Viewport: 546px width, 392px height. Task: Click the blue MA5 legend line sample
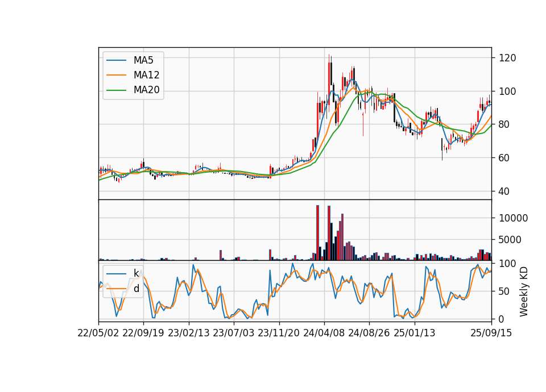[x=116, y=61]
